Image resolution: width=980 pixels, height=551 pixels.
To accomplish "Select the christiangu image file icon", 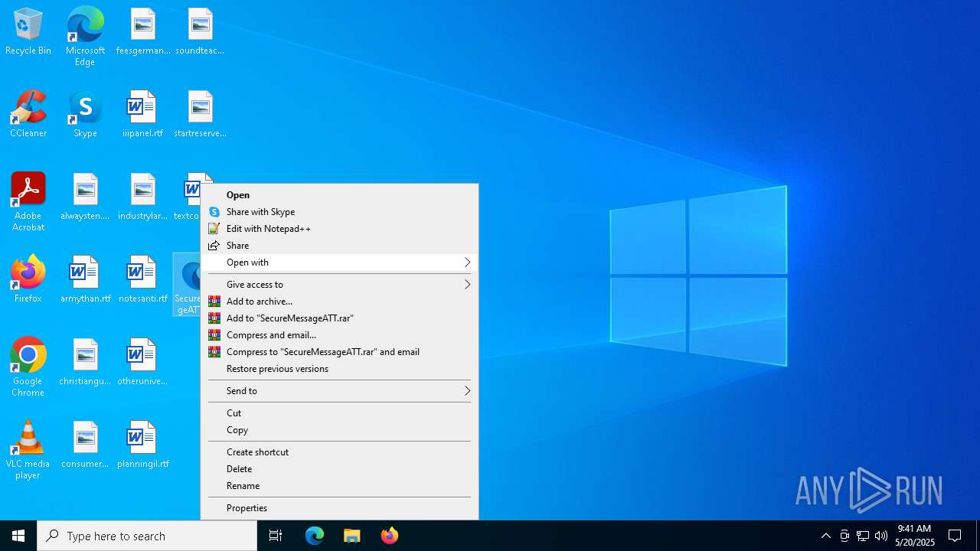I will [x=85, y=363].
